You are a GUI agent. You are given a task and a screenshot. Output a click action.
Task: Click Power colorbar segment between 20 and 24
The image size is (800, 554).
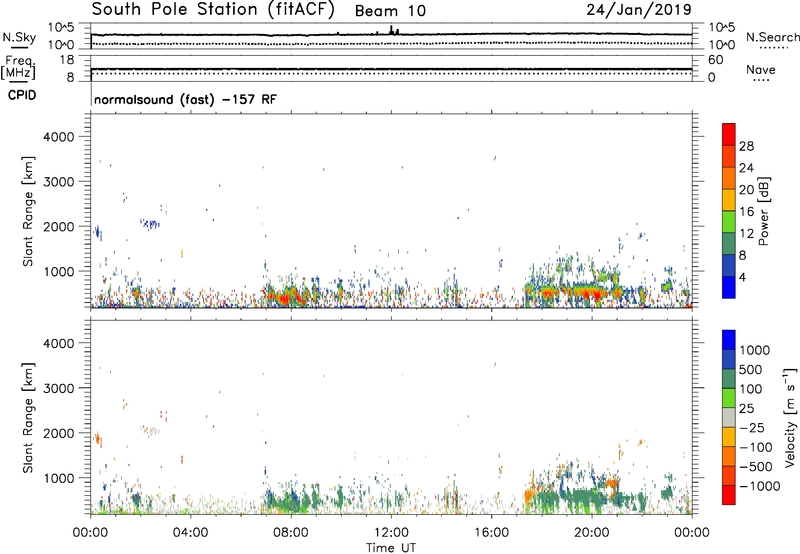[729, 178]
